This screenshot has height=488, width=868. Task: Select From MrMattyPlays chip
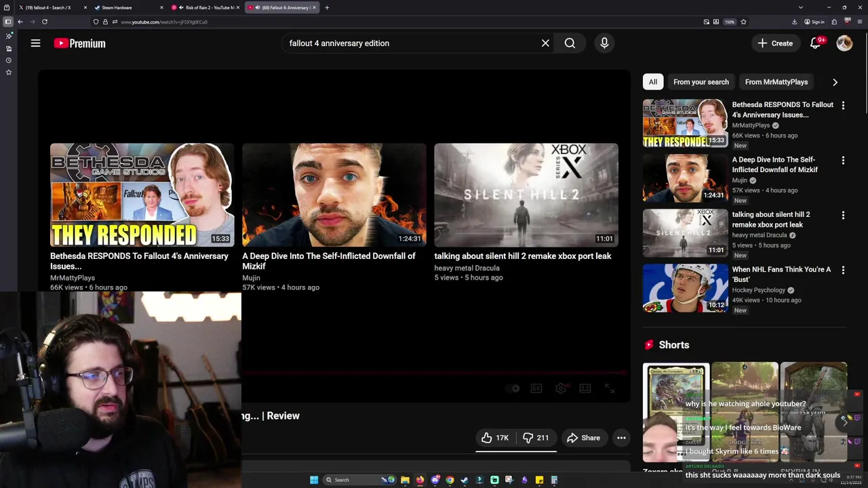(776, 82)
